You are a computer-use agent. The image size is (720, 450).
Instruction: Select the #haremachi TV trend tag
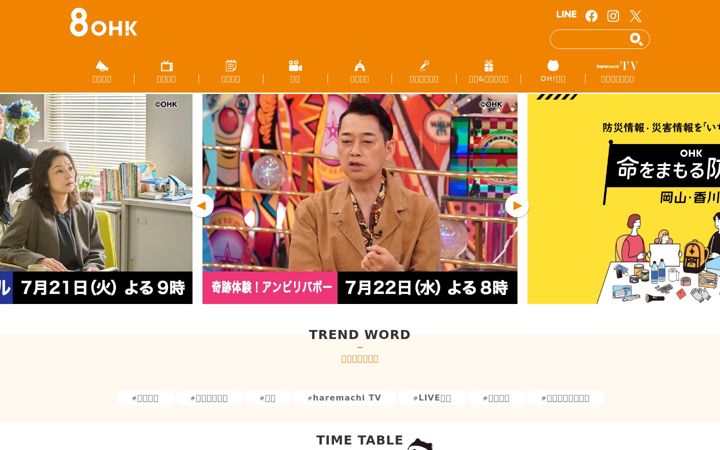344,398
